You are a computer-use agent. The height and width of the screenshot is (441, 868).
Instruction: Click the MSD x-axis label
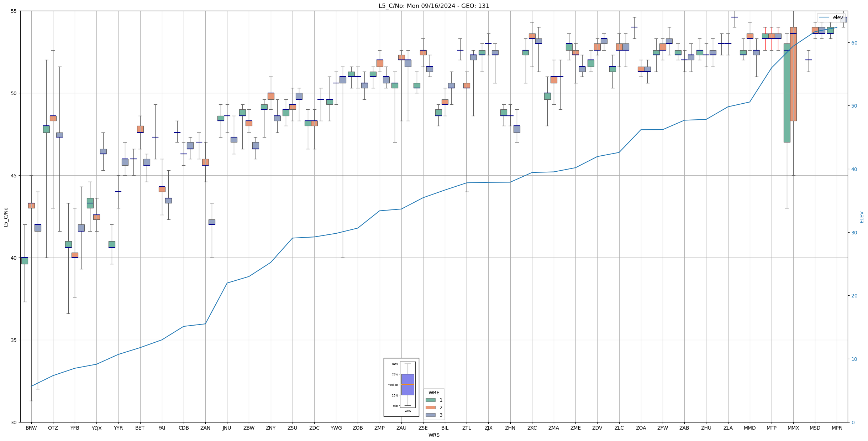(x=815, y=428)
